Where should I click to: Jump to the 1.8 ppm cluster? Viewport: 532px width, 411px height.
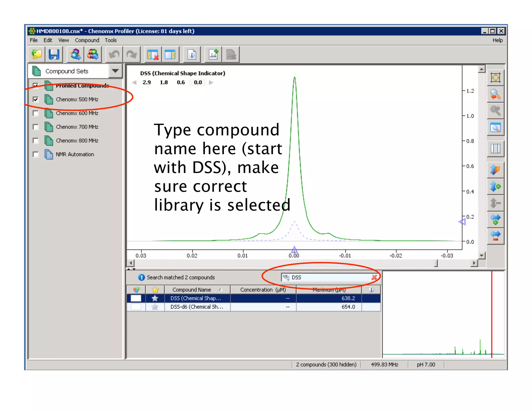click(164, 82)
